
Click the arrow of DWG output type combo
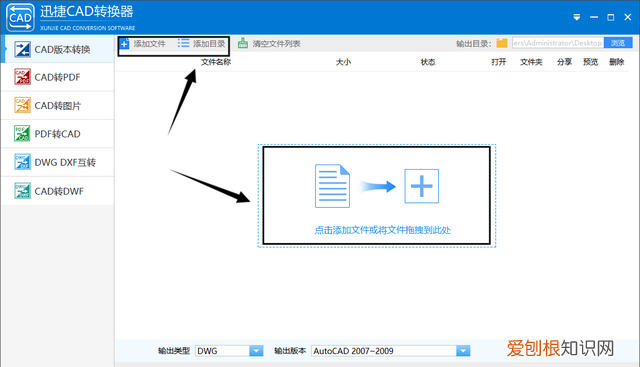(x=256, y=351)
